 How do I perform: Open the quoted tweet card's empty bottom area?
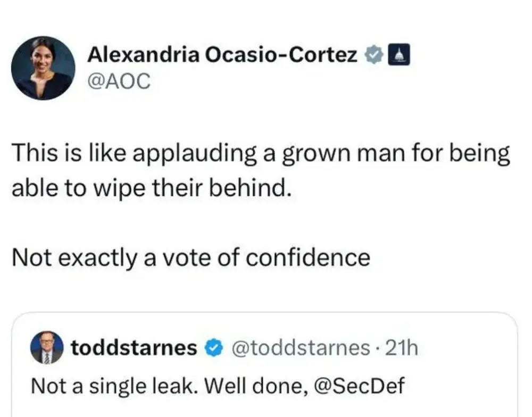click(266, 406)
